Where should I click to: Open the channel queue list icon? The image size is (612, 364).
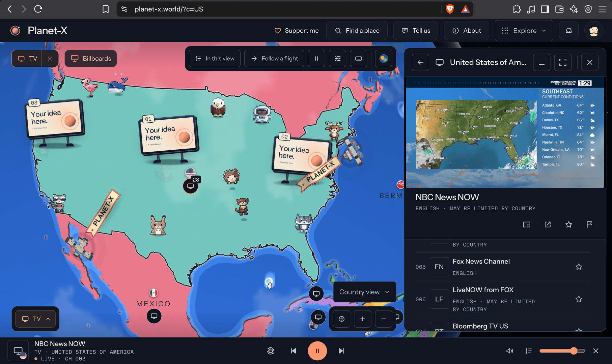[x=529, y=351]
